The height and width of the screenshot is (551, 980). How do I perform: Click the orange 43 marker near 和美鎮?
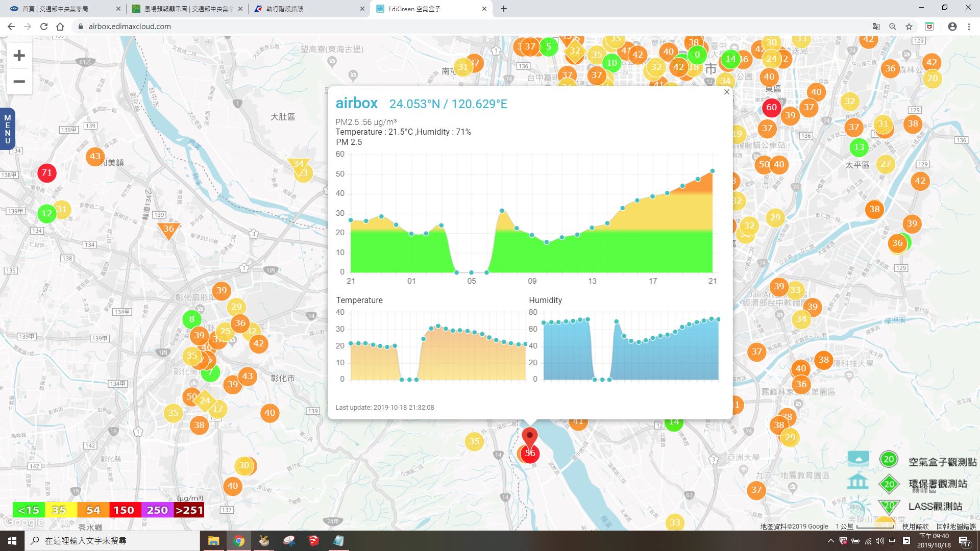[x=95, y=157]
